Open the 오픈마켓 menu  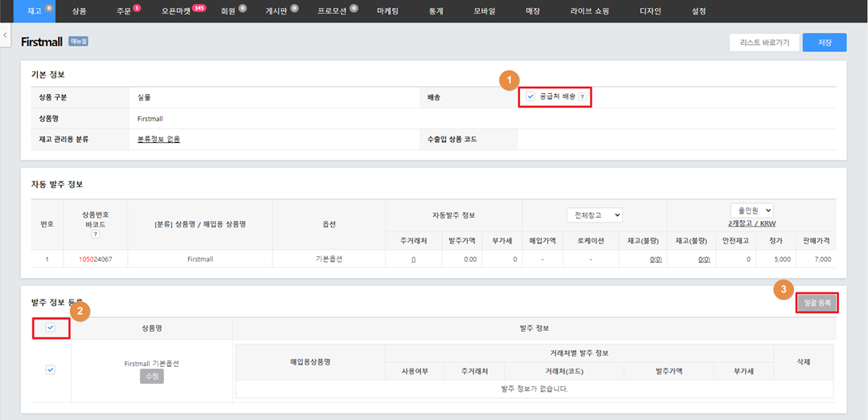point(176,11)
